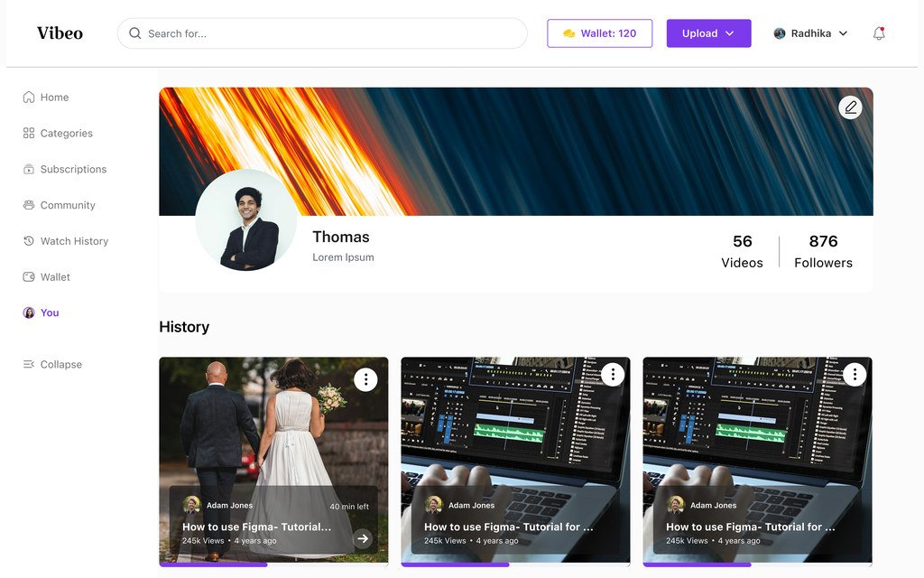
Task: Click the Watch History clock icon
Action: [x=28, y=240]
